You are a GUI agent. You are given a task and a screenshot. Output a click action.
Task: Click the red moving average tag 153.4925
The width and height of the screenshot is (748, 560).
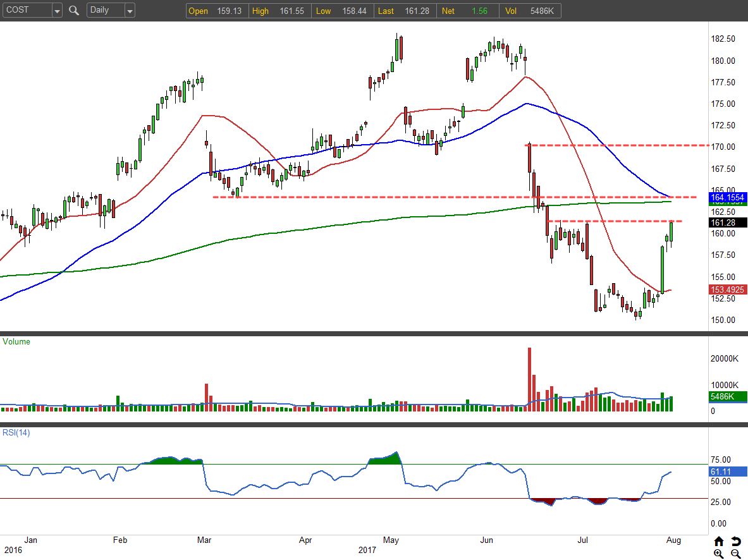(x=727, y=289)
